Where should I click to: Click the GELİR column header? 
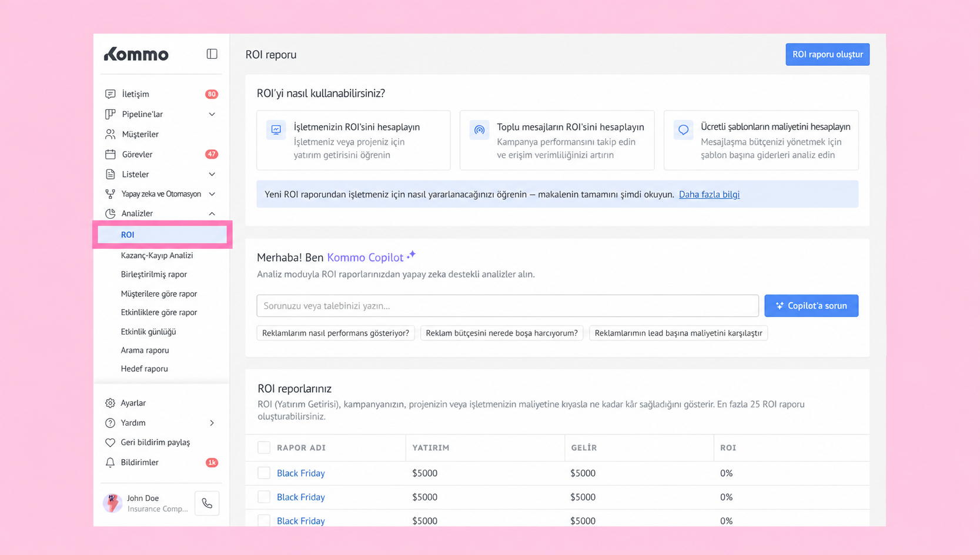click(584, 447)
